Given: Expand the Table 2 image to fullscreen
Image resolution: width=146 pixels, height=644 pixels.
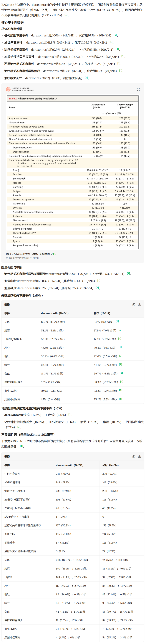Looking at the screenshot, I should point(138,89).
